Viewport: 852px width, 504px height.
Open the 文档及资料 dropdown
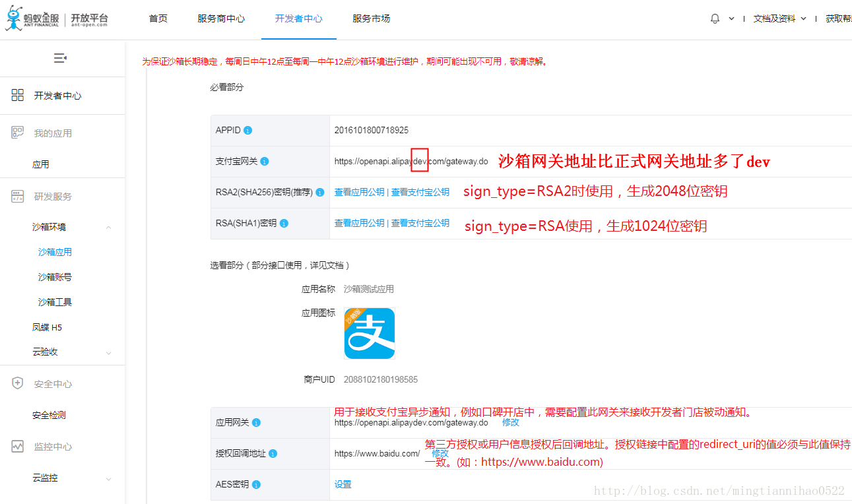[x=780, y=18]
